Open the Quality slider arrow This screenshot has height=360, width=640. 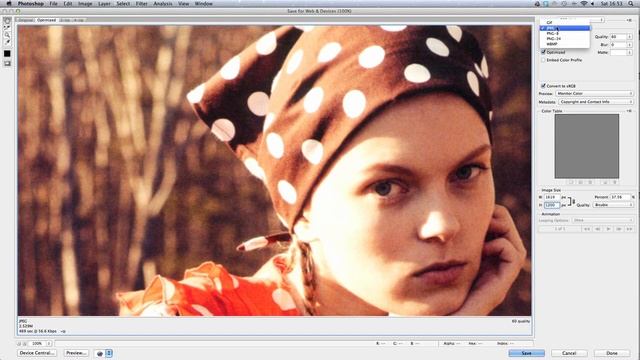[x=630, y=37]
